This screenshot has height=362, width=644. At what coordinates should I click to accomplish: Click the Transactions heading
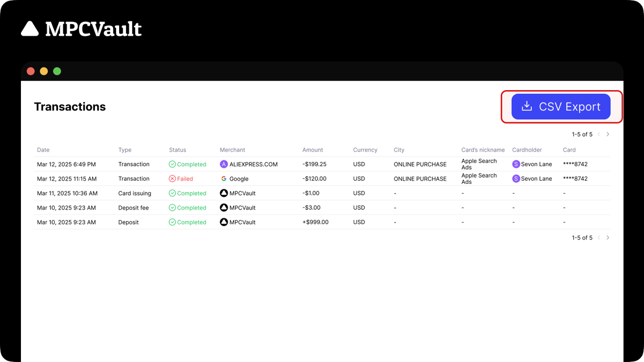(70, 107)
